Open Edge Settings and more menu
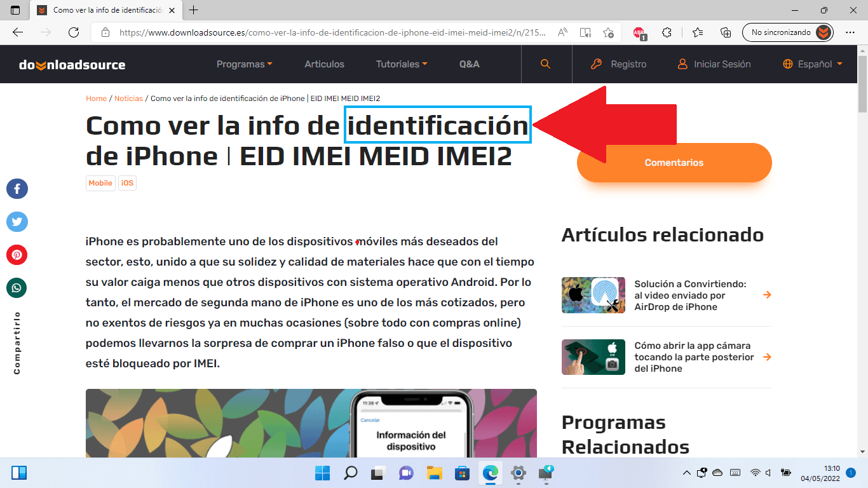The image size is (868, 488). (x=850, y=32)
